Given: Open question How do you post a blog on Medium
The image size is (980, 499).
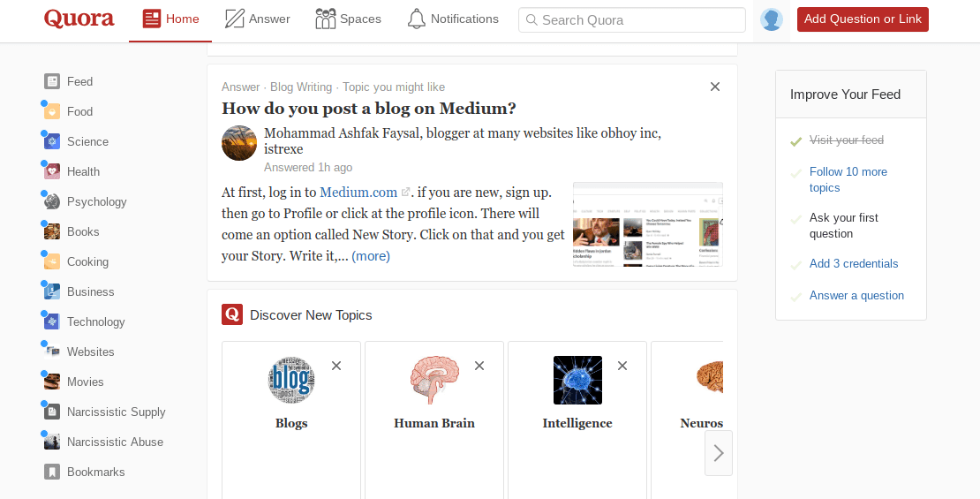Looking at the screenshot, I should (369, 108).
